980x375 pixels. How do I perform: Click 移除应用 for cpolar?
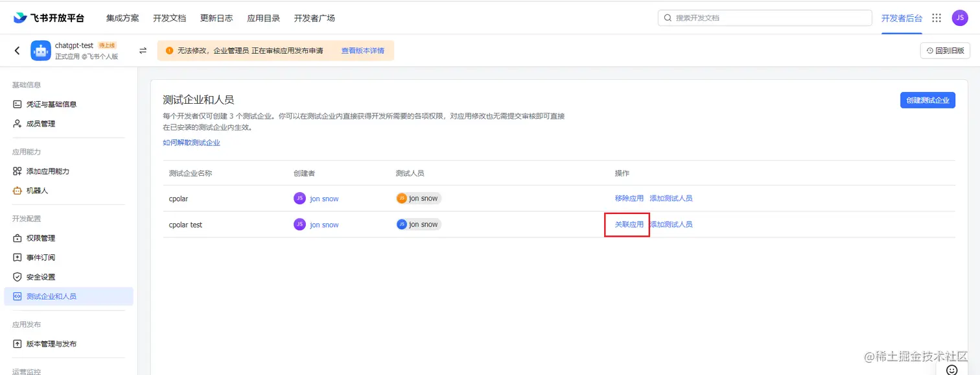[629, 199]
